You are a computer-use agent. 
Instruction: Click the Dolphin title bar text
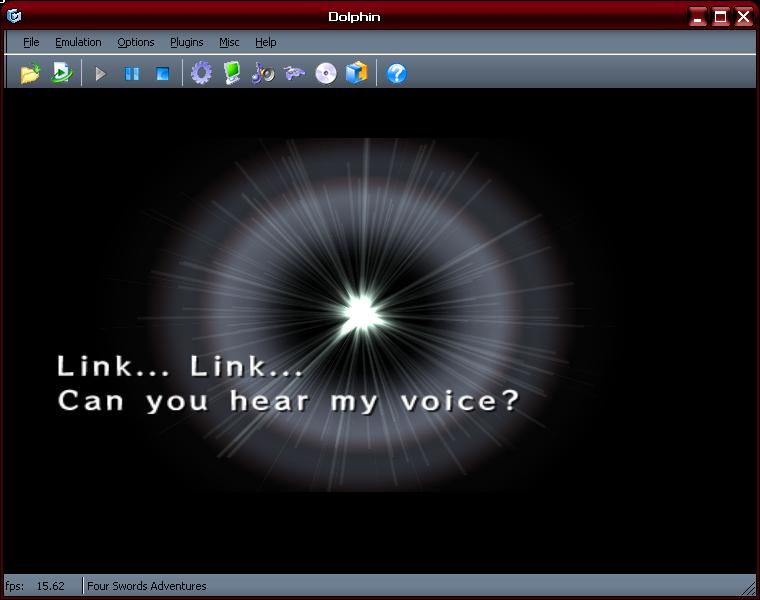pyautogui.click(x=354, y=17)
